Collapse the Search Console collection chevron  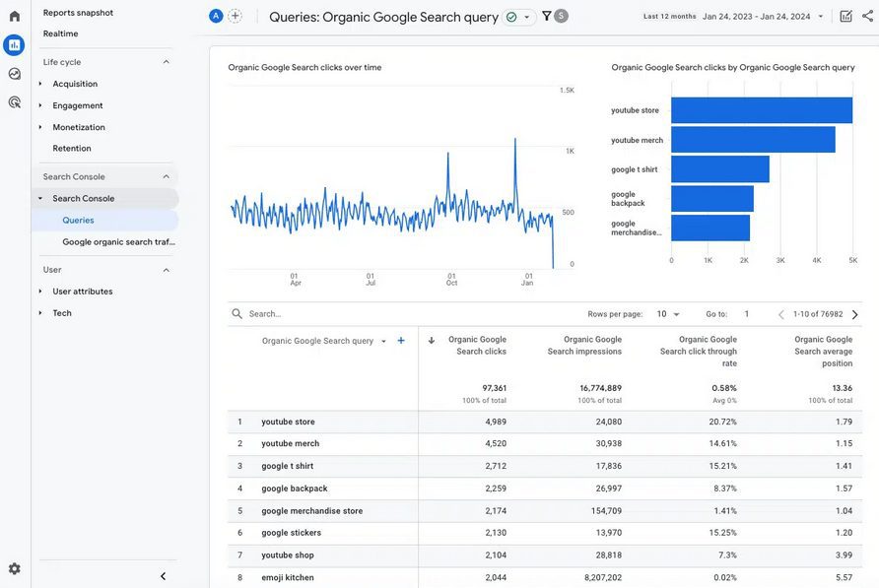coord(166,176)
